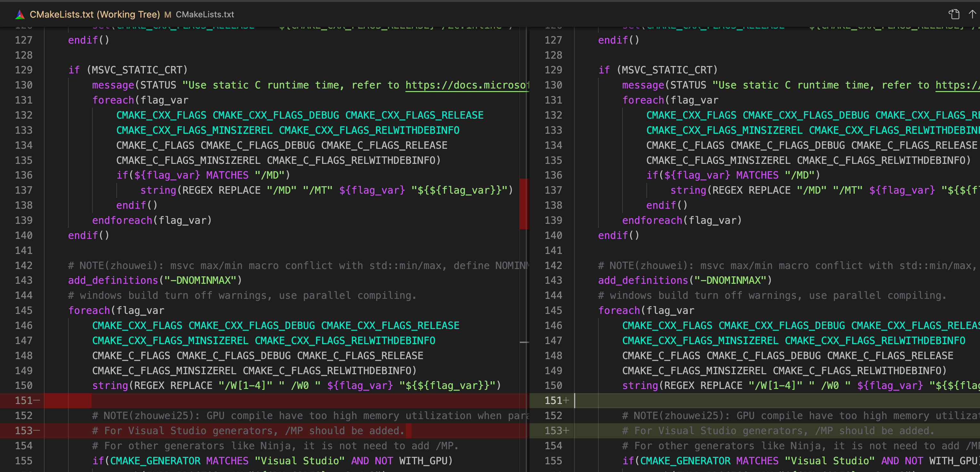Click the highlighted removed line 153 text

247,431
